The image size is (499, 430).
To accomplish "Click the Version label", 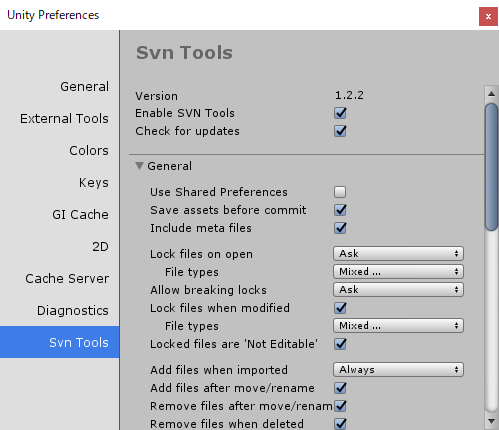I will tap(156, 96).
